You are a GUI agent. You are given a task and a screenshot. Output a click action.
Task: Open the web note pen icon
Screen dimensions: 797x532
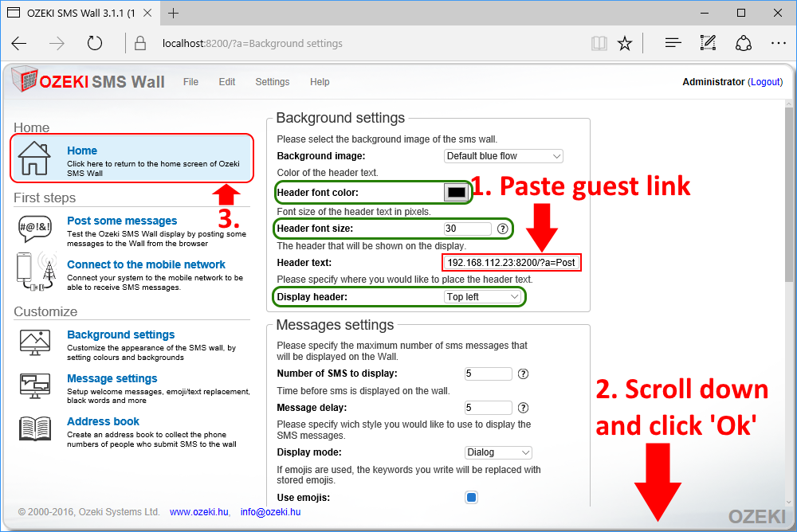(708, 43)
